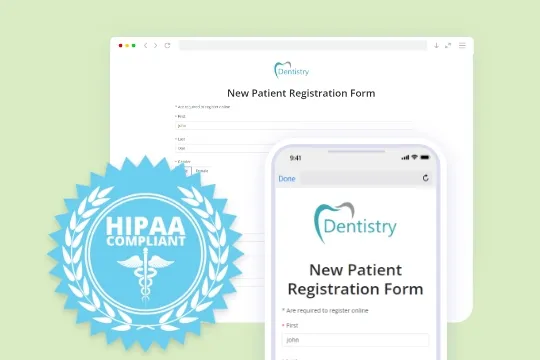The width and height of the screenshot is (540, 360).
Task: Tap the phone reload icon
Action: 426,178
